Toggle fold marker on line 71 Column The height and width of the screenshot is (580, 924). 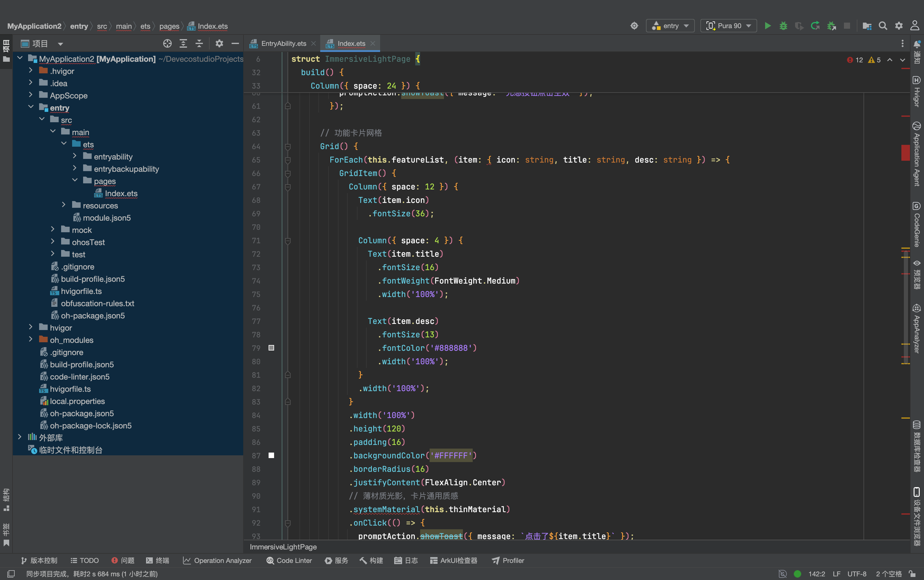[x=288, y=240]
